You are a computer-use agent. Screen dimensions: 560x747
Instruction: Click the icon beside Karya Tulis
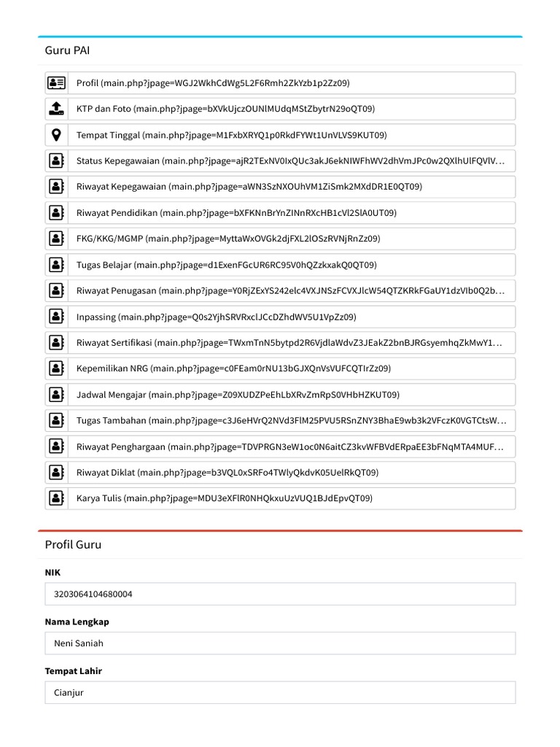(56, 498)
